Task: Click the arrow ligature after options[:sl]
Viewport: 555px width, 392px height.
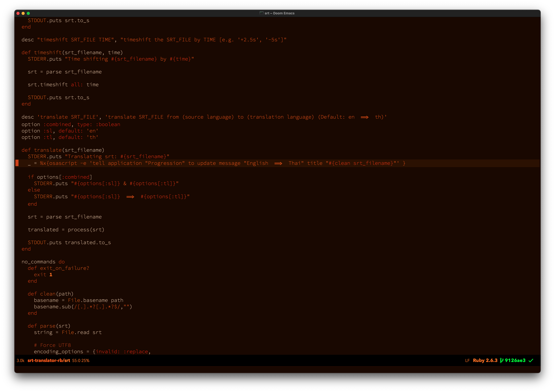Action: tap(130, 197)
